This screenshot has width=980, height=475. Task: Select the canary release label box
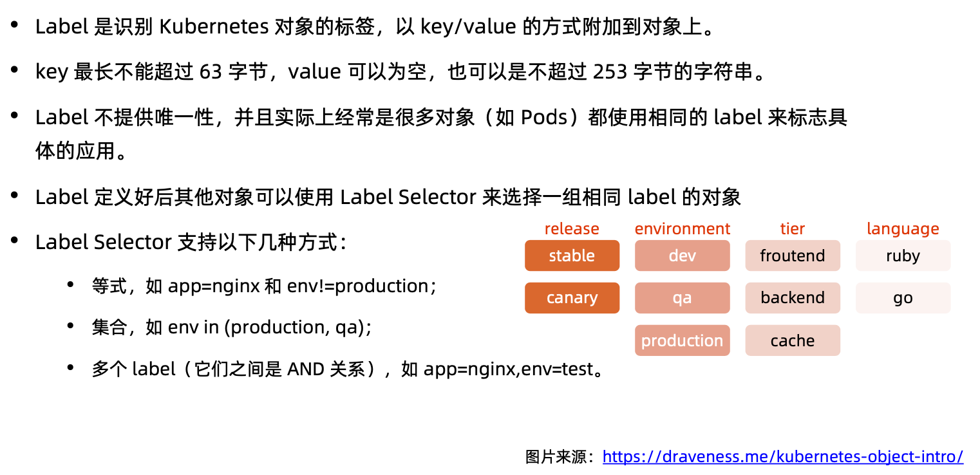point(572,298)
